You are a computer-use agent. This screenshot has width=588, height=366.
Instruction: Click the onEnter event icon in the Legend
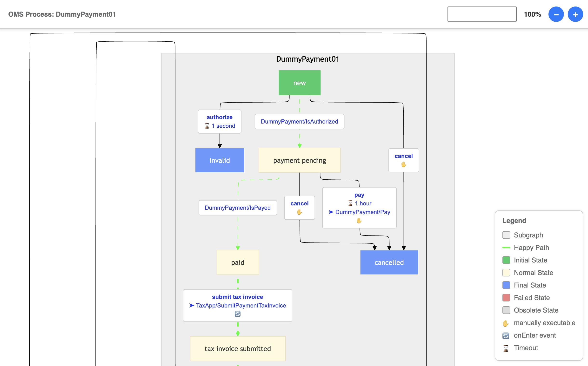506,335
